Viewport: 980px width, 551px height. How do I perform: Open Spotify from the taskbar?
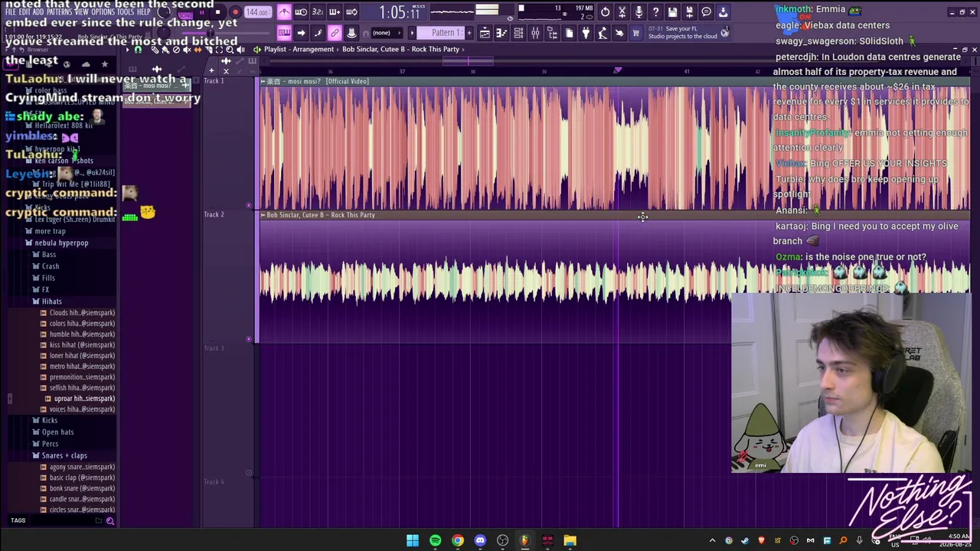[435, 541]
